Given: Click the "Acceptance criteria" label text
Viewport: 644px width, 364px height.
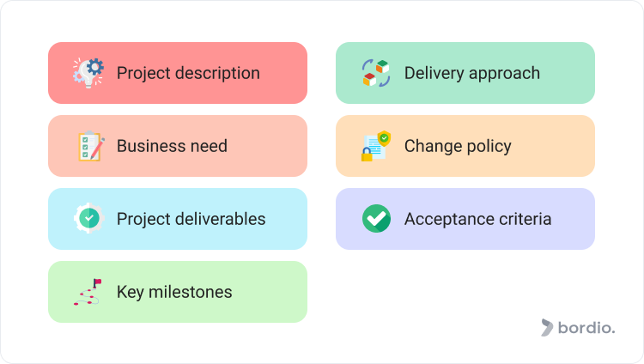Looking at the screenshot, I should (477, 219).
